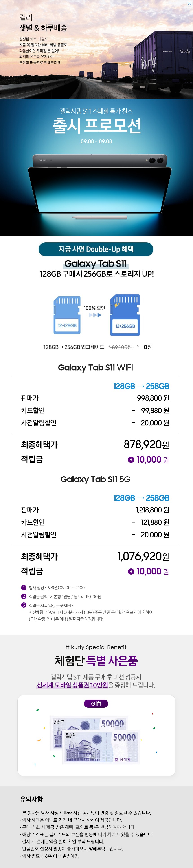Click the 신세계 모바일 상품권 10만원 highlighted text
Screen dimensions: 193x868
tap(72, 685)
